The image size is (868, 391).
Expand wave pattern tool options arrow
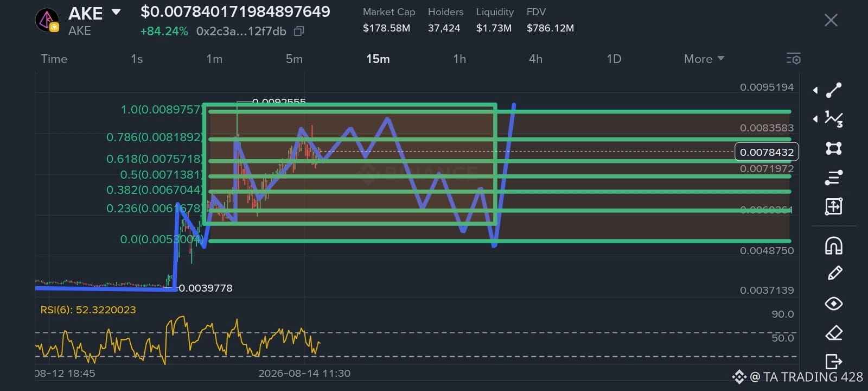tap(815, 119)
